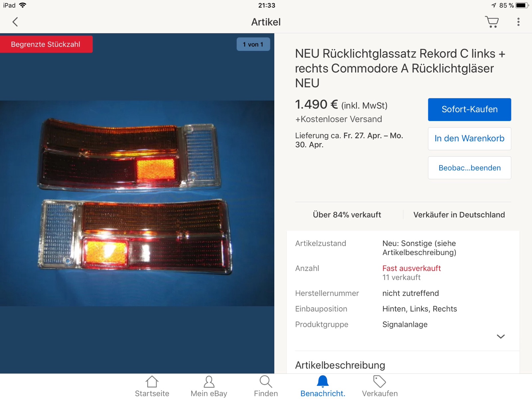Open the shopping cart icon

point(492,22)
